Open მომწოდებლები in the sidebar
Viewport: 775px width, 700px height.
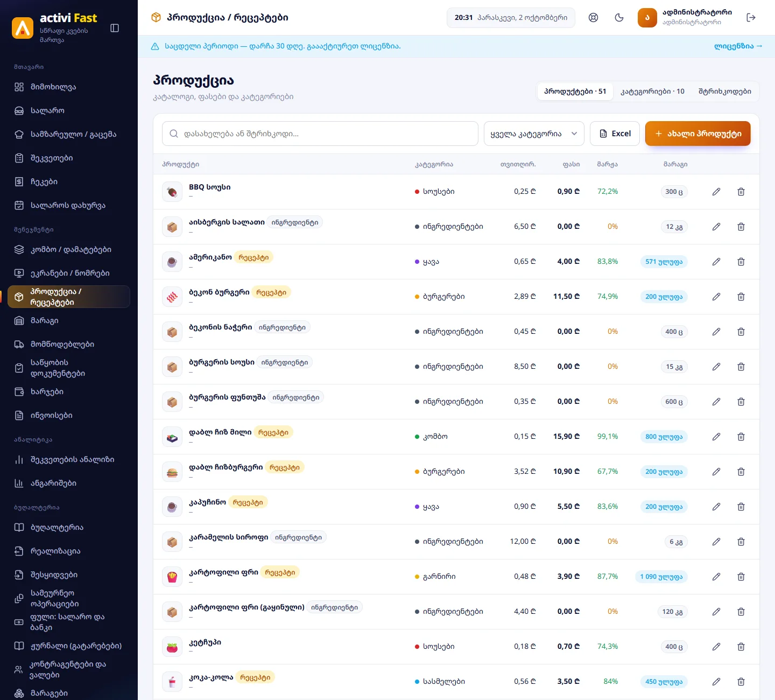pos(69,344)
